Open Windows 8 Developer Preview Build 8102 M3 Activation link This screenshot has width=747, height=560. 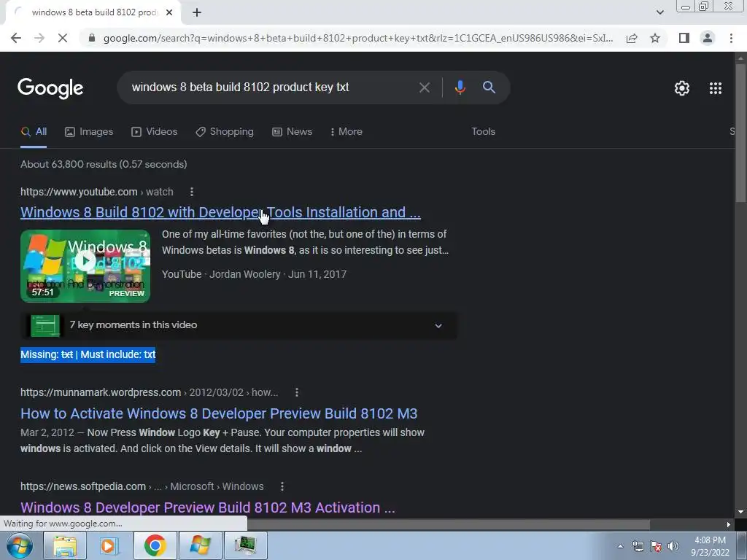coord(208,507)
